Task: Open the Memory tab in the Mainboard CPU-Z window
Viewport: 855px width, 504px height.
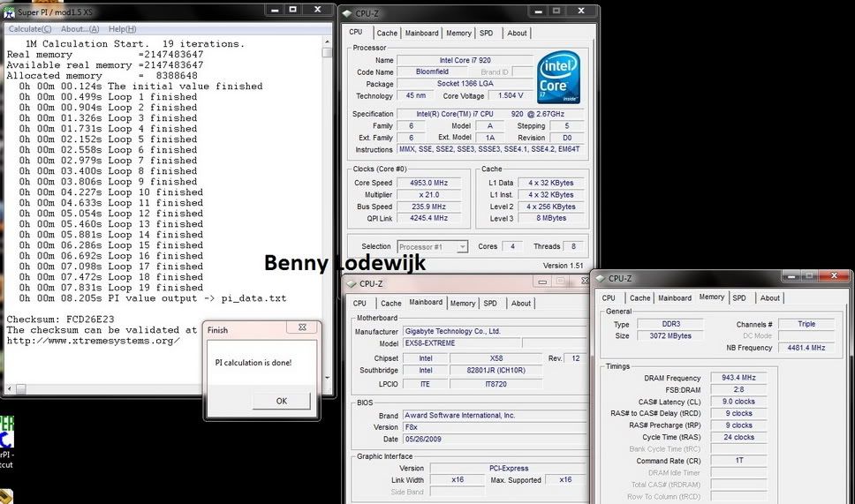Action: (x=463, y=304)
